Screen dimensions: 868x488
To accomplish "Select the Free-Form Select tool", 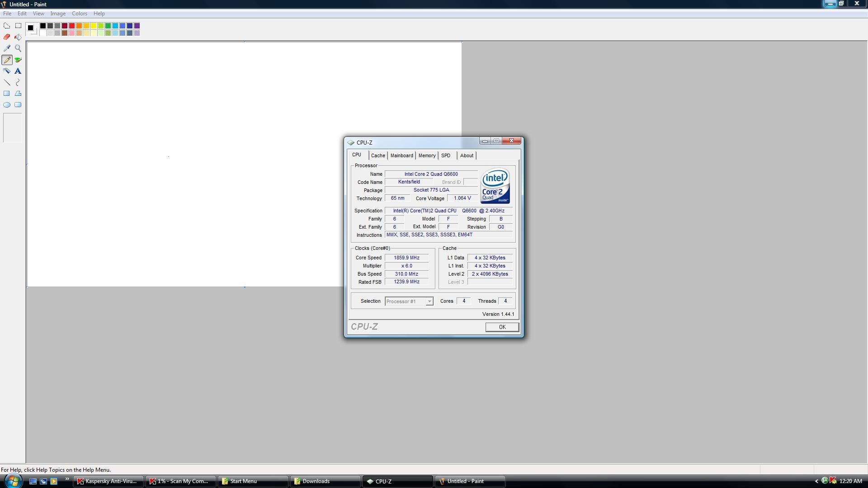I will pyautogui.click(x=7, y=26).
